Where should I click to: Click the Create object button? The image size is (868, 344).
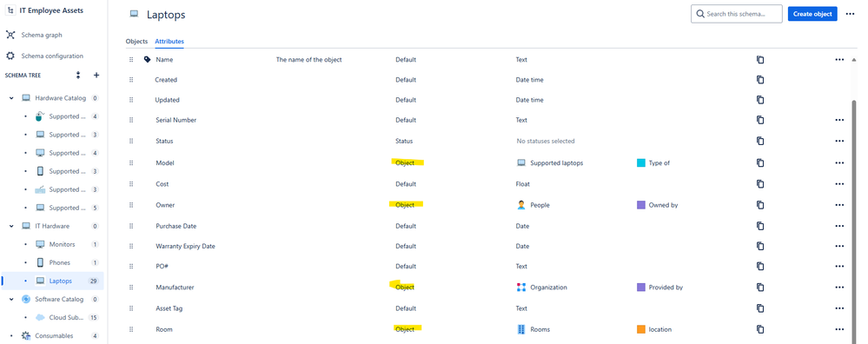[x=812, y=14]
